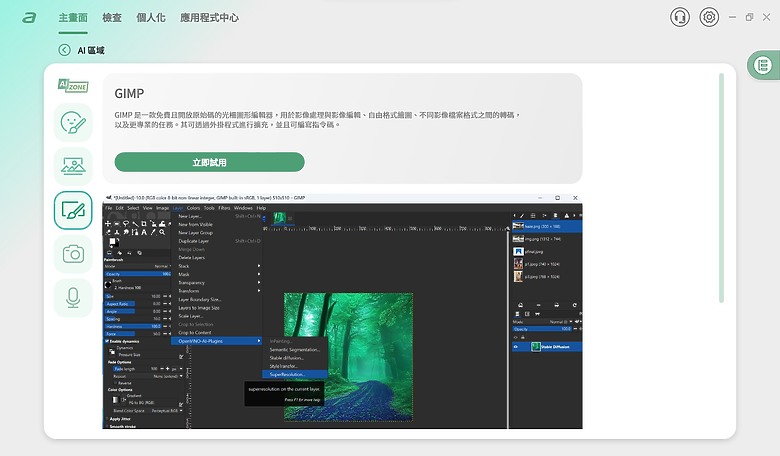Select the image editing brush sidebar icon

(73, 210)
